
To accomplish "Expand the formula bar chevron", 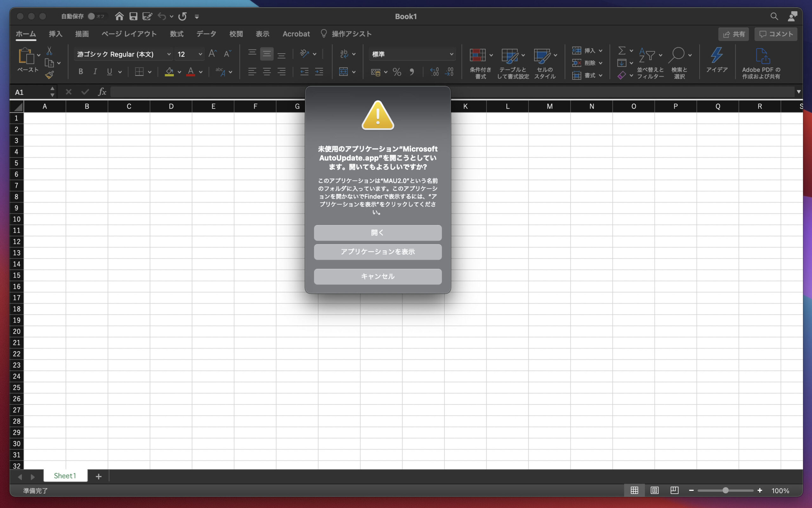I will 799,92.
